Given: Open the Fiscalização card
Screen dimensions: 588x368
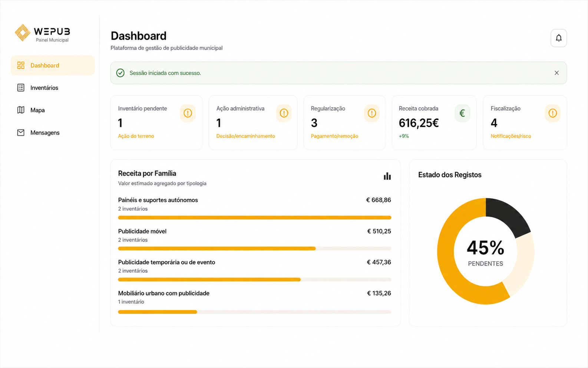Looking at the screenshot, I should point(525,123).
